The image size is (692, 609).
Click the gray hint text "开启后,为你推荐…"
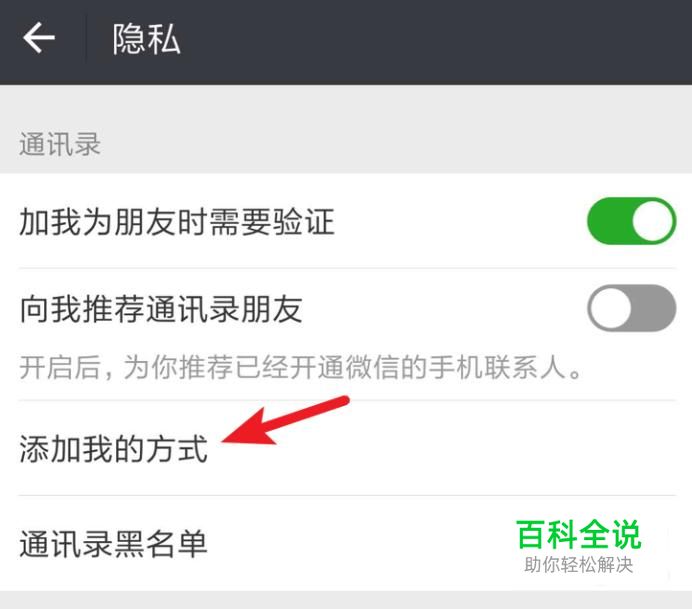[301, 367]
